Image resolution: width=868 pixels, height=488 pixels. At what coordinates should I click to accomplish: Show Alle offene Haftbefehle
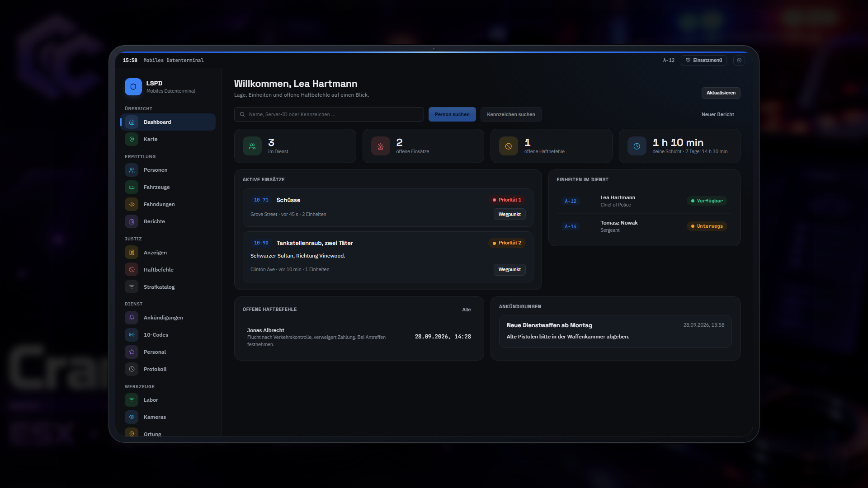[466, 310]
